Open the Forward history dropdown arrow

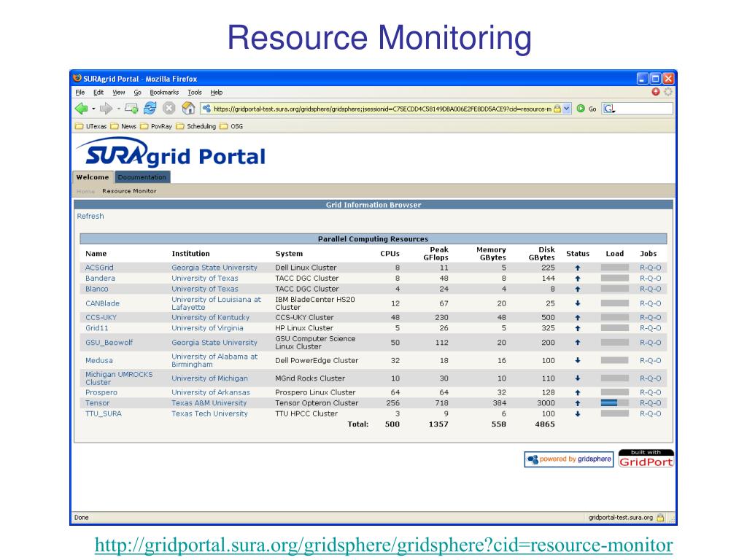(118, 109)
